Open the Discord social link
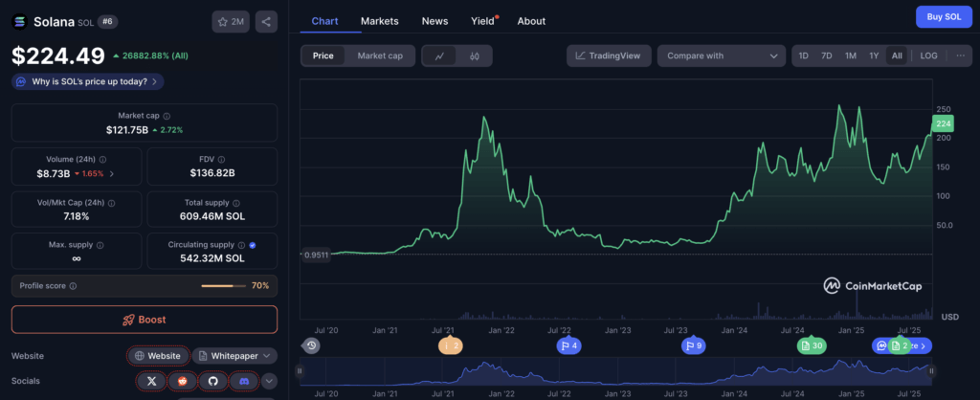 point(244,381)
